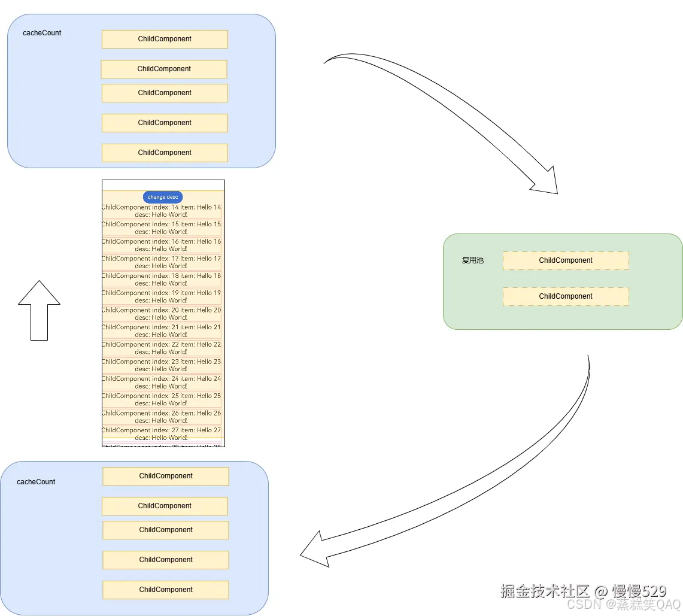The image size is (683, 616).
Task: Click the second dashed ChildComponent in 复用池
Action: coord(565,296)
